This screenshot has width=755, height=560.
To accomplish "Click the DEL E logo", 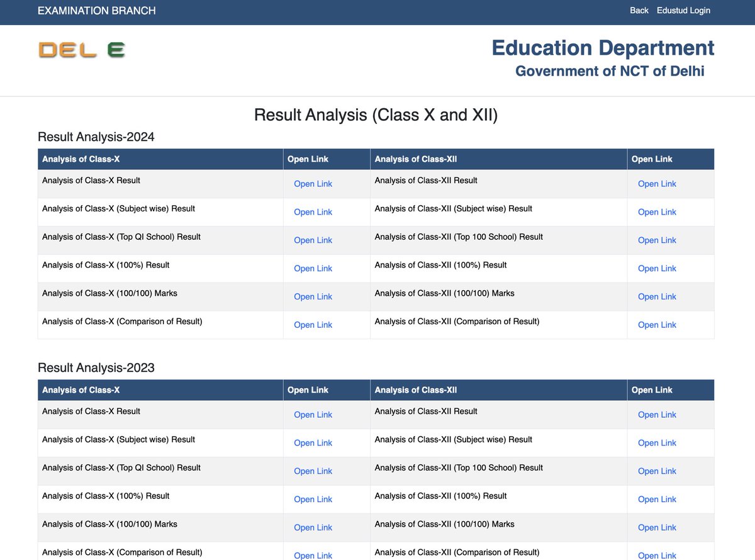I will tap(82, 50).
